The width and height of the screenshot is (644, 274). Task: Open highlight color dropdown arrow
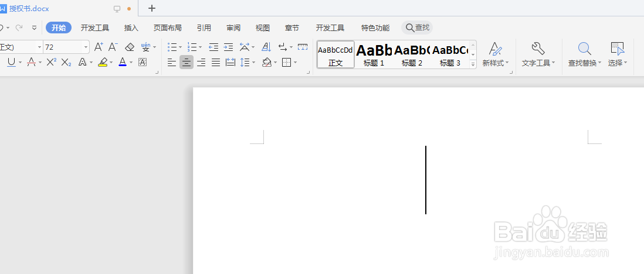111,63
